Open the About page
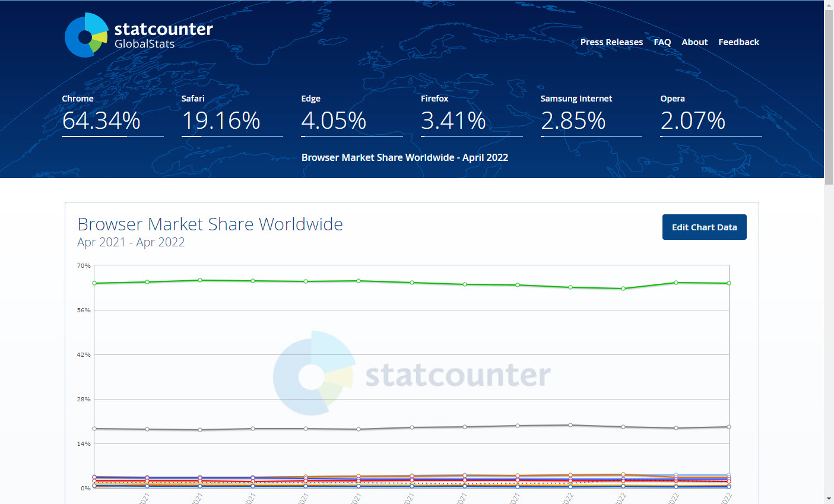 [695, 42]
